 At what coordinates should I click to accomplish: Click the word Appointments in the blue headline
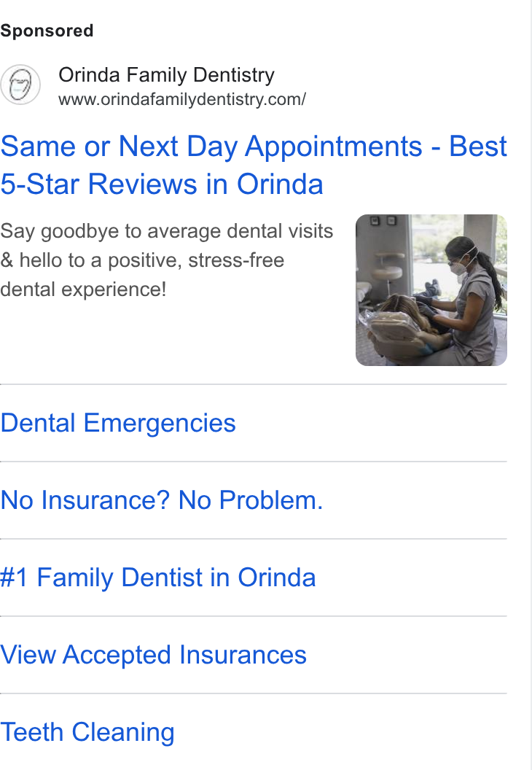(x=334, y=147)
